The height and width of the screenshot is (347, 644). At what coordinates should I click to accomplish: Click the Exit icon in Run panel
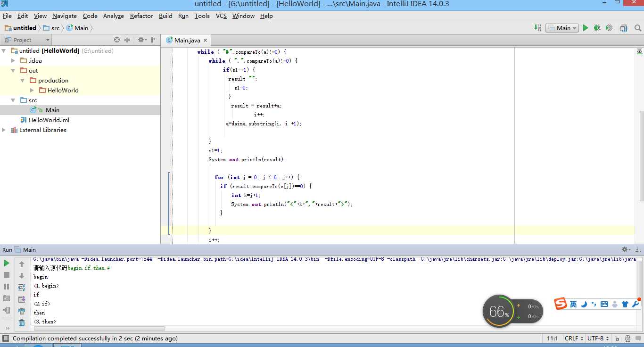7,310
